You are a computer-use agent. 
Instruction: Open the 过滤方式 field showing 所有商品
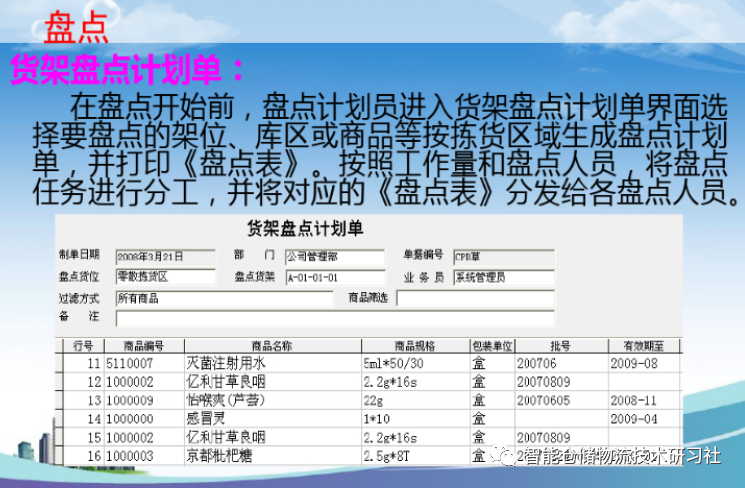[x=224, y=298]
